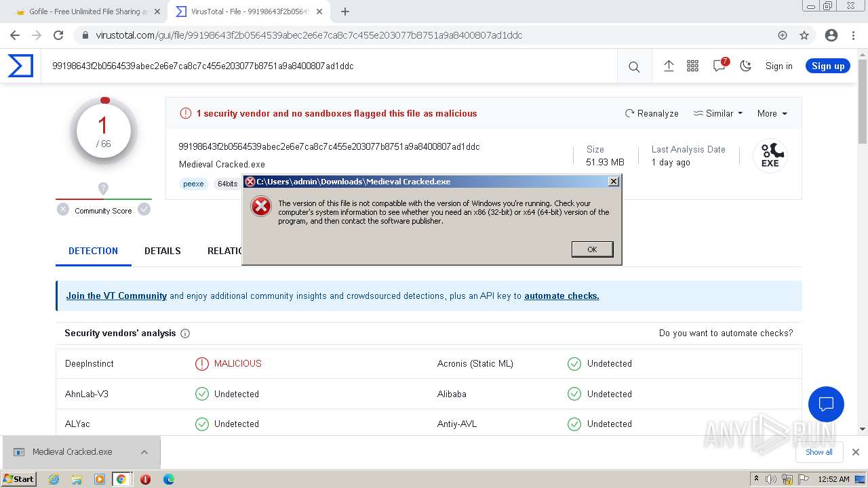Screen dimensions: 868x488
Task: Click the Antiy-AVL vendor name
Action: (457, 424)
